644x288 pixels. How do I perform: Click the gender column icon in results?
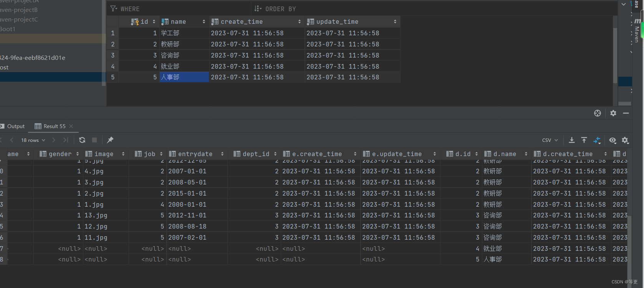[x=43, y=154]
